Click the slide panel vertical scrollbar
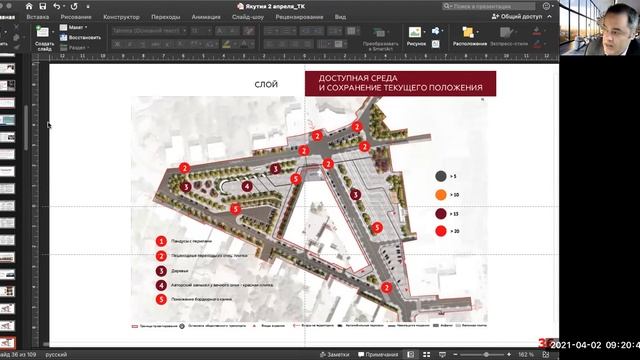The image size is (640, 360). pyautogui.click(x=26, y=127)
